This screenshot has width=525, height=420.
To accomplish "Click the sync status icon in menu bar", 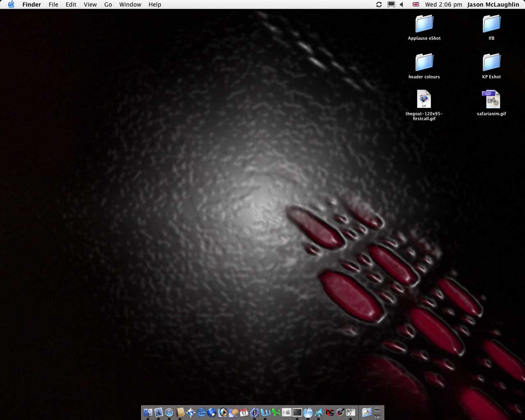I will click(x=379, y=5).
